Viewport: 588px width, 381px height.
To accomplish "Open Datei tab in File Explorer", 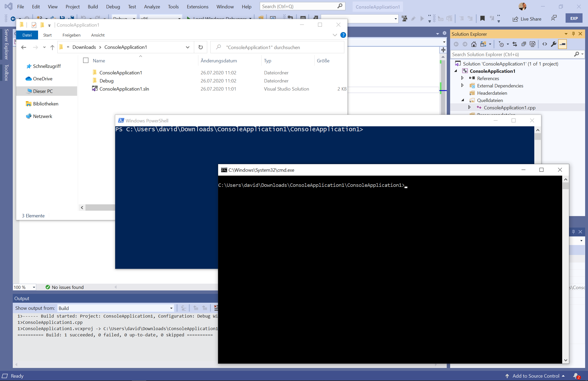I will point(27,35).
